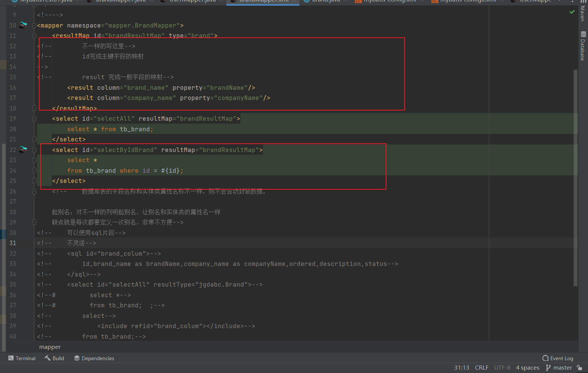Click line number 31 in the gutter
Viewport: 588px width, 373px height.
click(13, 243)
